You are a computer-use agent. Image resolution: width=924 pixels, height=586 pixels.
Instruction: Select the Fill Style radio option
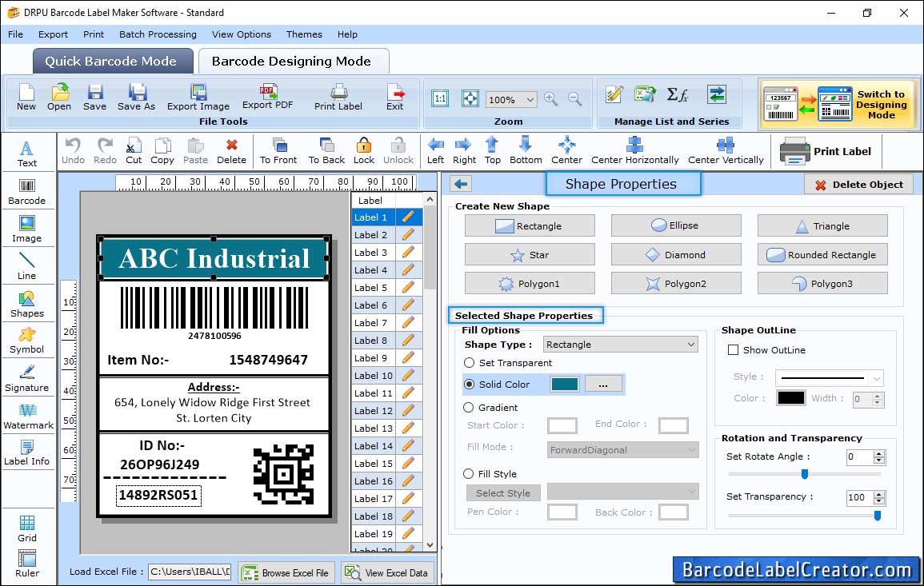[469, 473]
